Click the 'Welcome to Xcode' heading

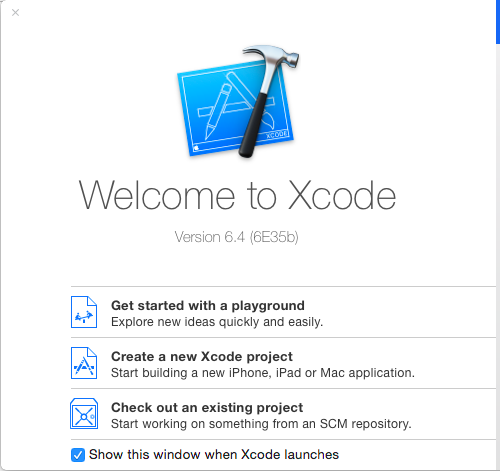coord(237,195)
